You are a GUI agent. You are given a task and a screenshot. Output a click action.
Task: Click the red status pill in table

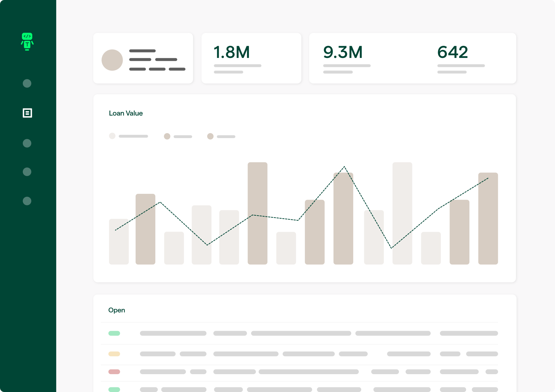[114, 372]
